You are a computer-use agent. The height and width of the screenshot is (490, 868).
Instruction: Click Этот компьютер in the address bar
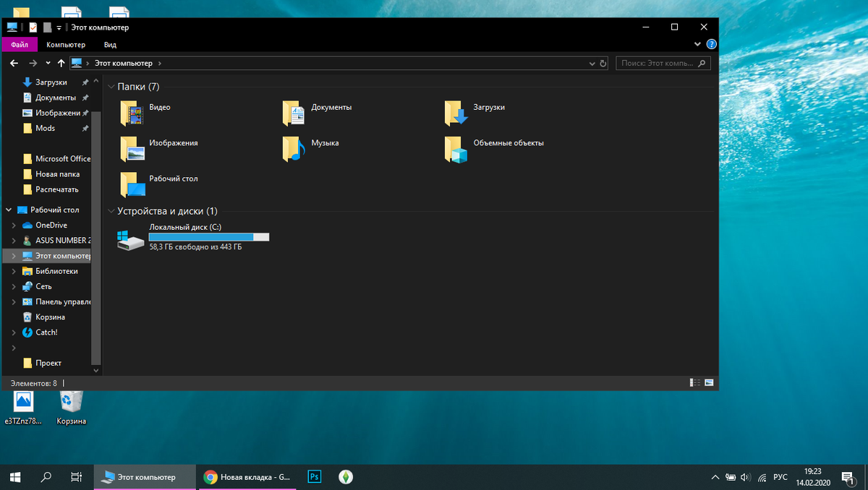(x=123, y=64)
